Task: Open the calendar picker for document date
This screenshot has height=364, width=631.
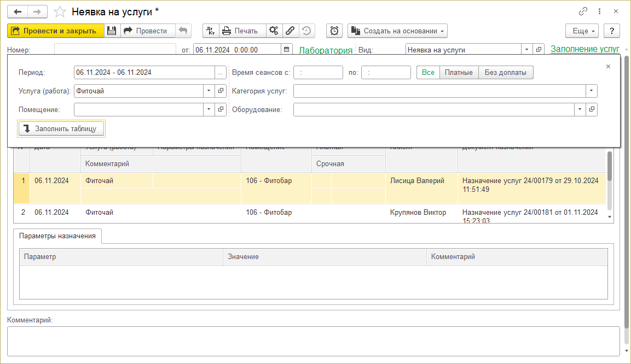Action: 286,50
